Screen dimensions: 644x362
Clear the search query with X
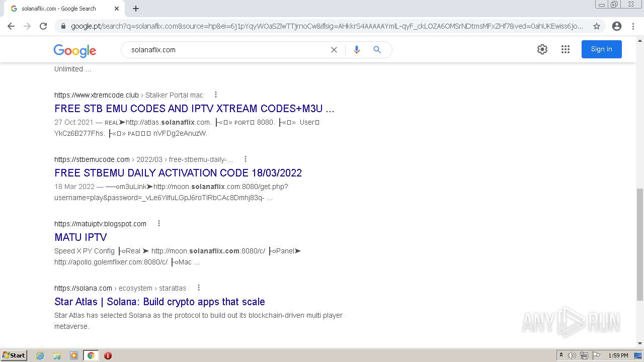(334, 50)
